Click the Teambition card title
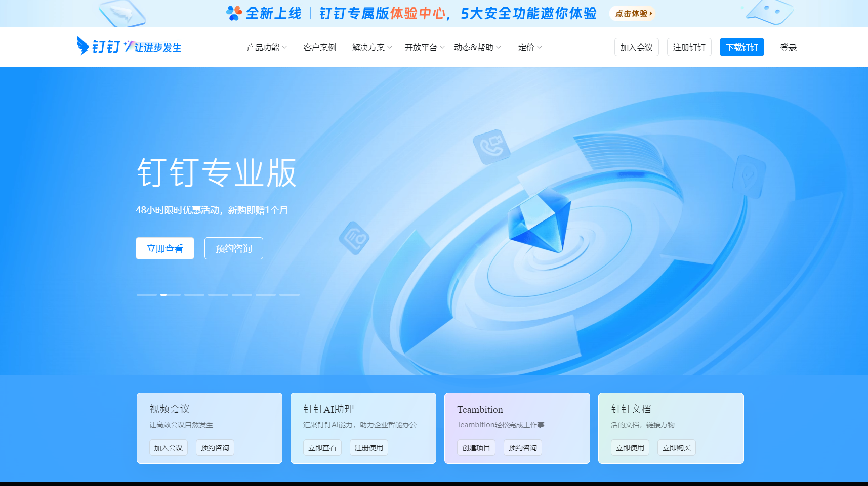 pos(480,410)
